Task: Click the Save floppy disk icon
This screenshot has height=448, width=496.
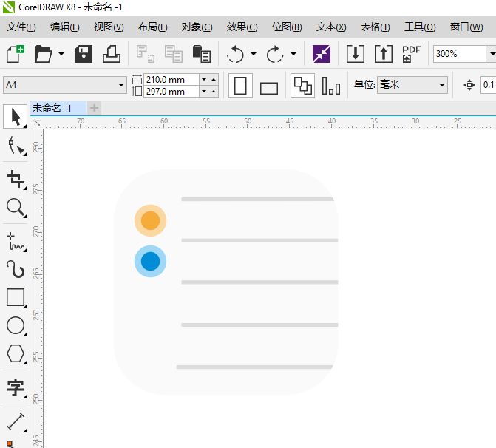Action: pos(84,54)
